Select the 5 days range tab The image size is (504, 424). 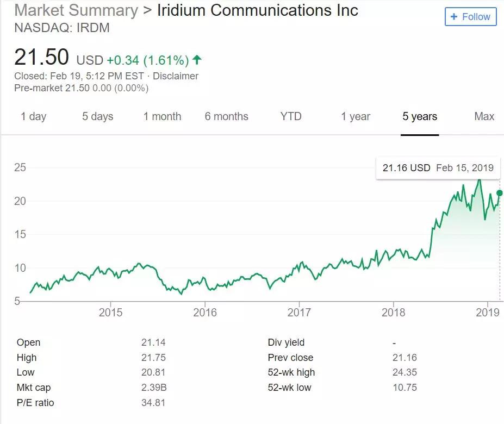tap(98, 116)
